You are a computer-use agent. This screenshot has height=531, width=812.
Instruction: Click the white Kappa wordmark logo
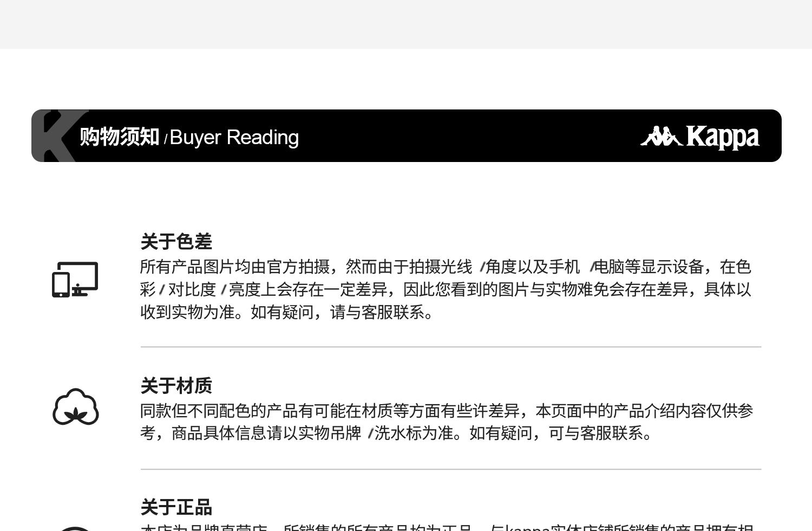(723, 137)
